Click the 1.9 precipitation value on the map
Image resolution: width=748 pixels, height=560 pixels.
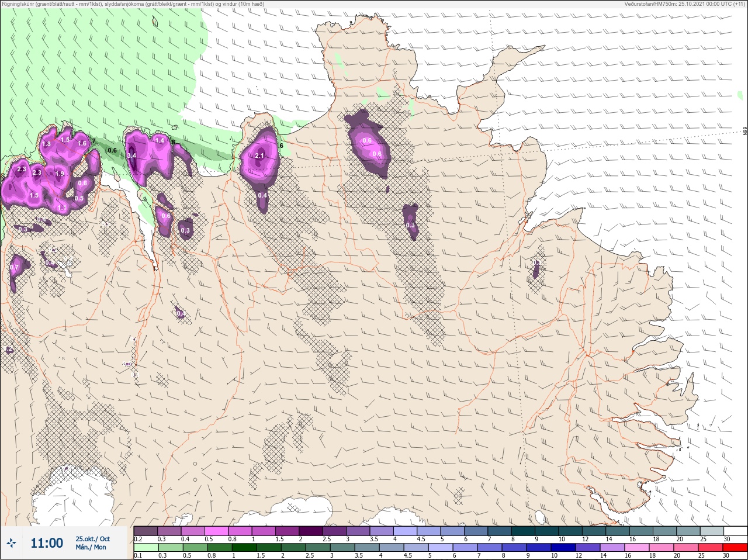(59, 174)
